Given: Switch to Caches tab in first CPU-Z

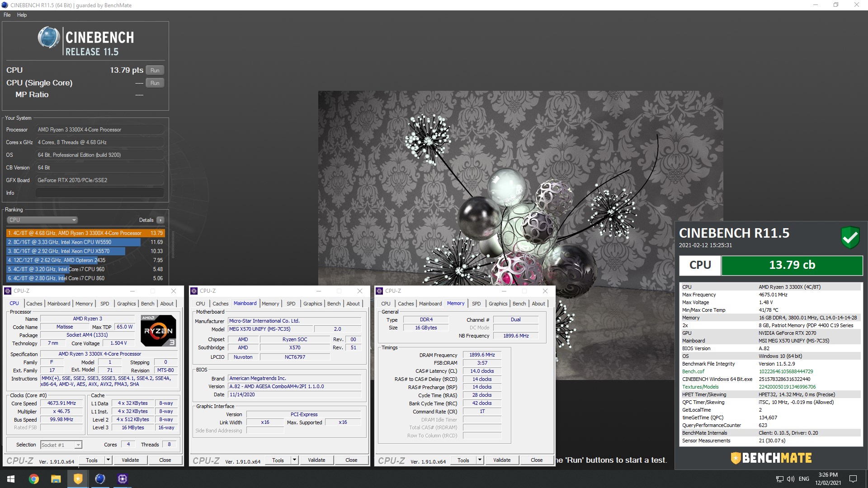Looking at the screenshot, I should (34, 304).
